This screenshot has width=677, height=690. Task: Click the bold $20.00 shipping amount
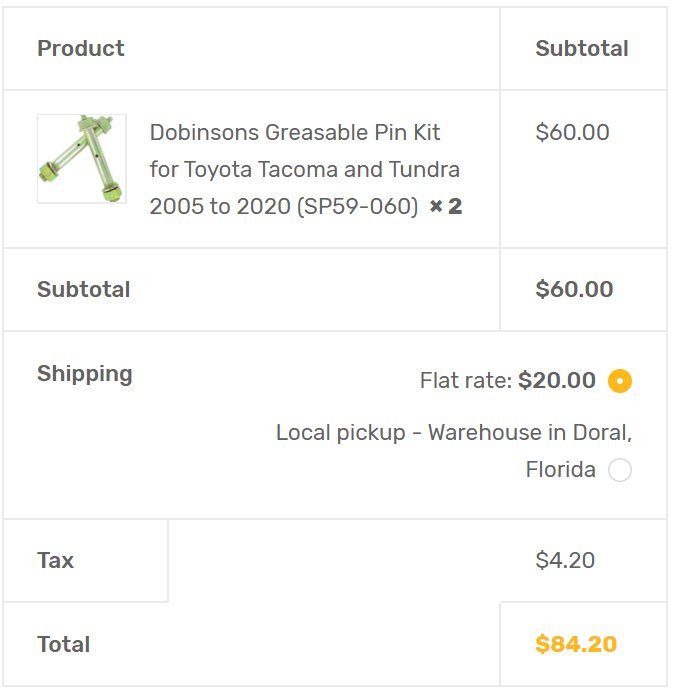[x=557, y=380]
